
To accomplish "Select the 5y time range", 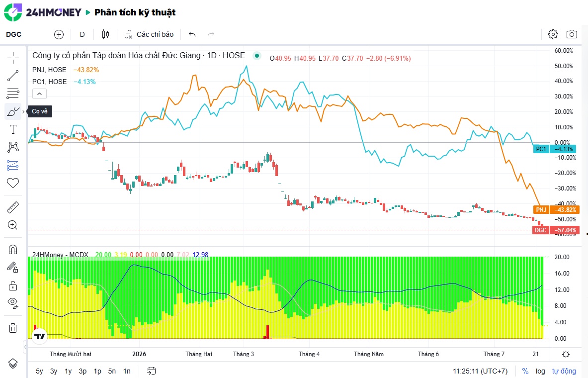I will tap(39, 371).
